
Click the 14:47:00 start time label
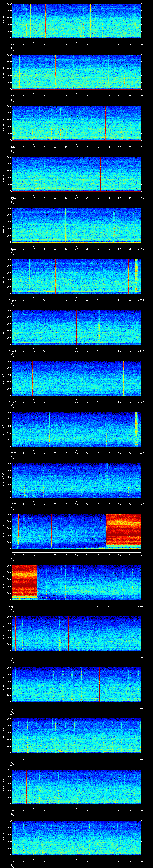[12, 861]
